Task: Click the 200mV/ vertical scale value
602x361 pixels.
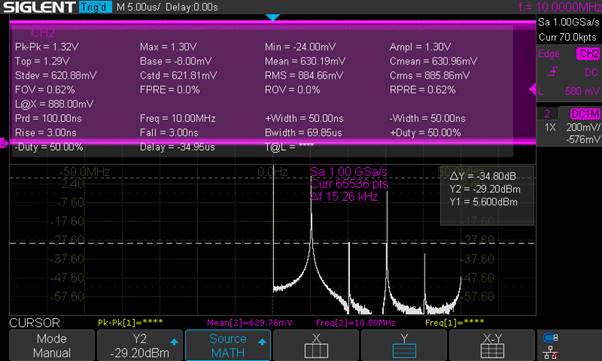Action: [583, 127]
